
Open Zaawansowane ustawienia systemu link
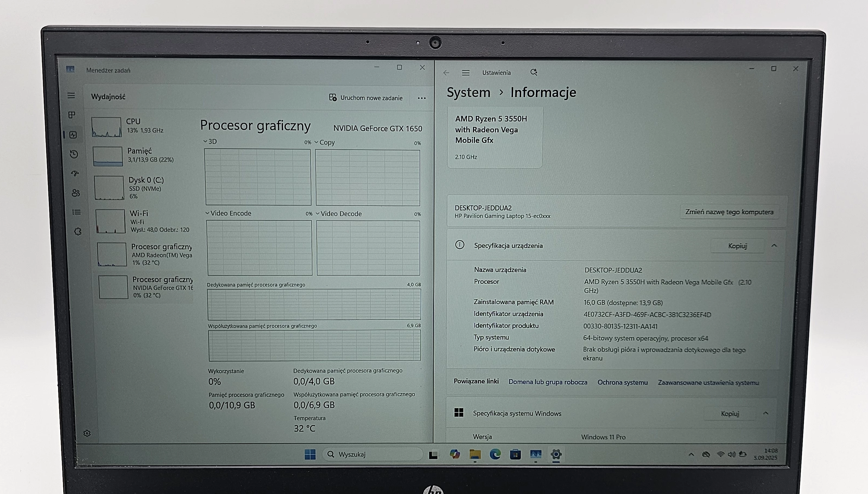pos(708,383)
